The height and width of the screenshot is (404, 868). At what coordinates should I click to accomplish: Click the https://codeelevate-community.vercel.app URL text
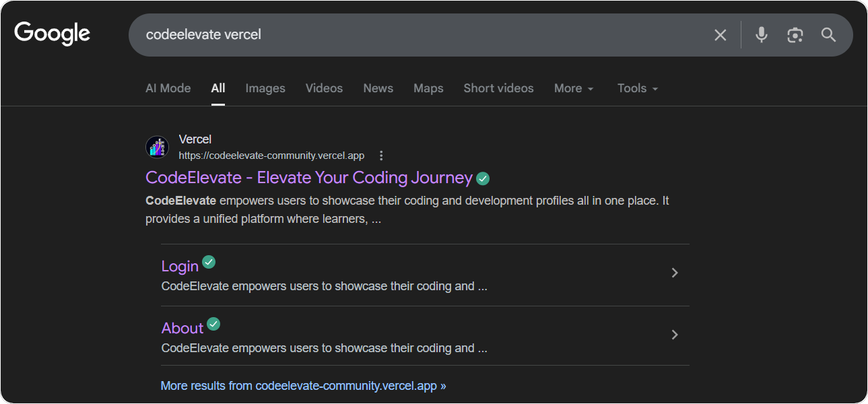tap(271, 156)
